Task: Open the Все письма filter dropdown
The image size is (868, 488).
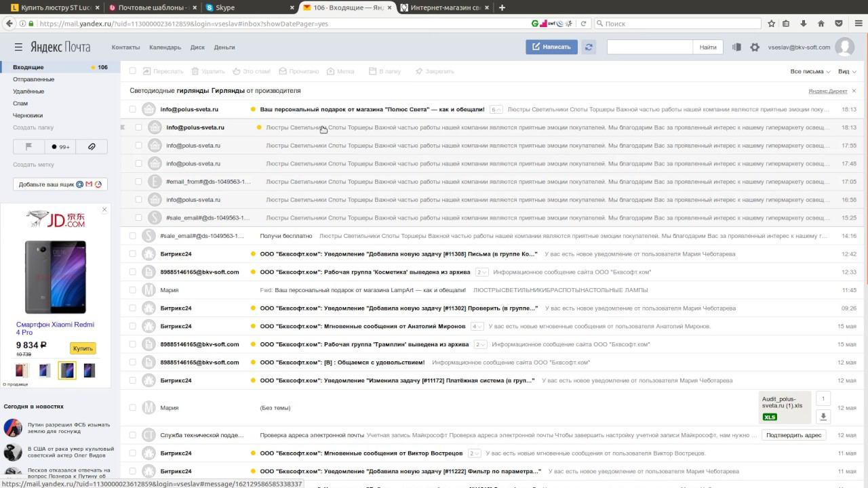Action: [810, 71]
